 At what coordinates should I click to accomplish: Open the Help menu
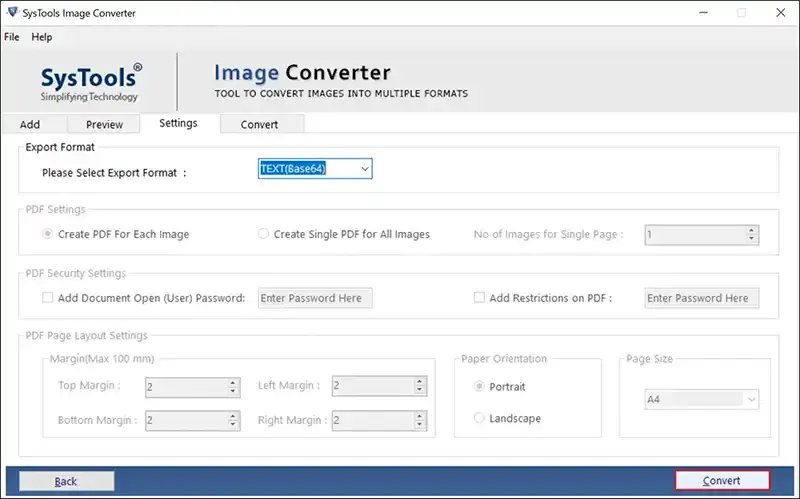pos(42,37)
